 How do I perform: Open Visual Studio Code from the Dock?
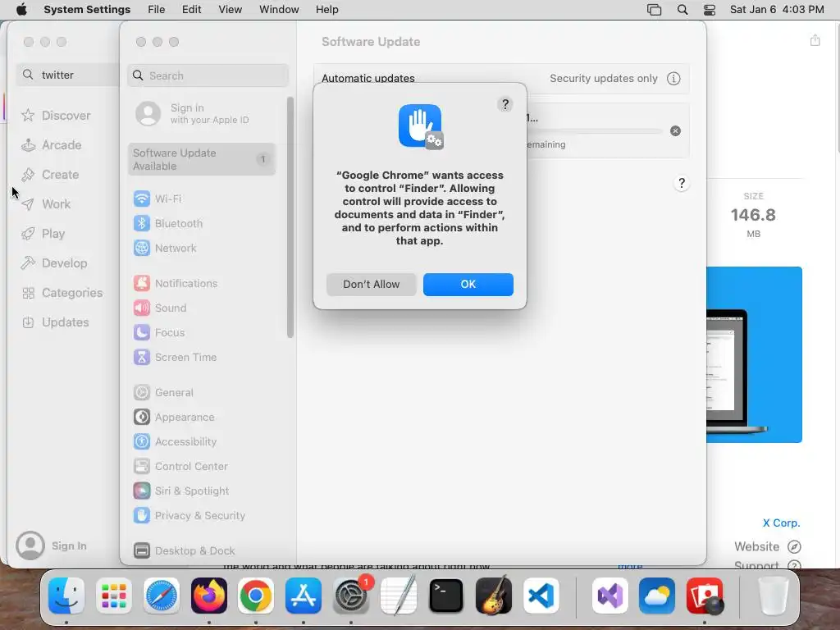(x=541, y=596)
